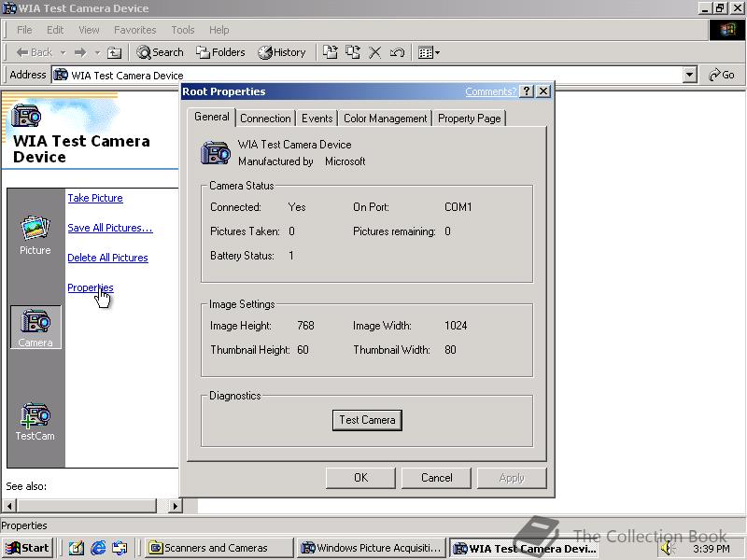Image resolution: width=747 pixels, height=560 pixels.
Task: Open the Address bar dropdown list
Action: [x=690, y=75]
